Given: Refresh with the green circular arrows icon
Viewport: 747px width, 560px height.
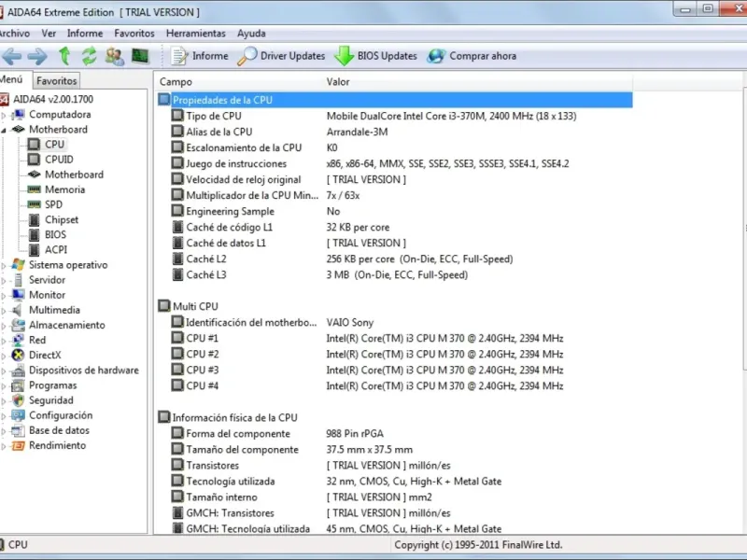Looking at the screenshot, I should coord(89,56).
